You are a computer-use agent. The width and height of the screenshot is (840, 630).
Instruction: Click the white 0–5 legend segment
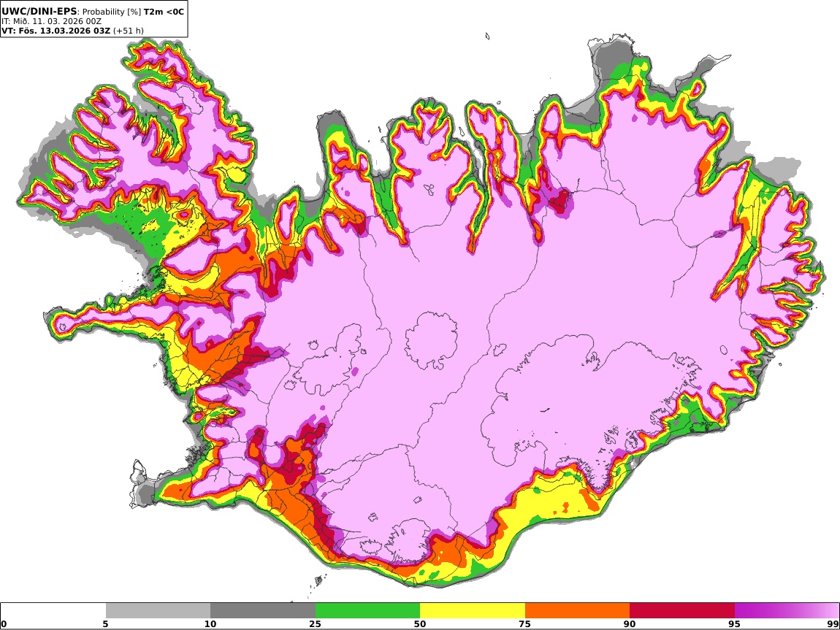coord(53,610)
